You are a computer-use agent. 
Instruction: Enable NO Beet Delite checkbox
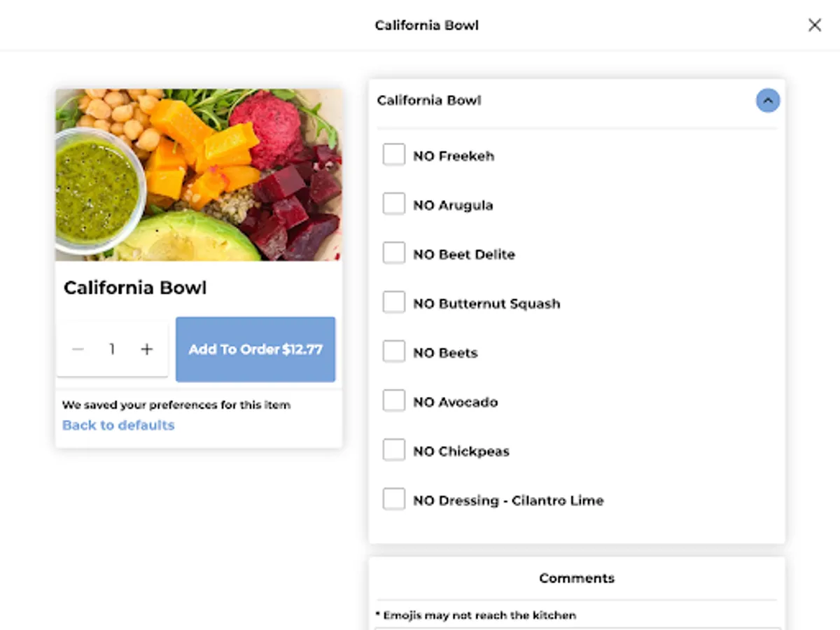394,253
